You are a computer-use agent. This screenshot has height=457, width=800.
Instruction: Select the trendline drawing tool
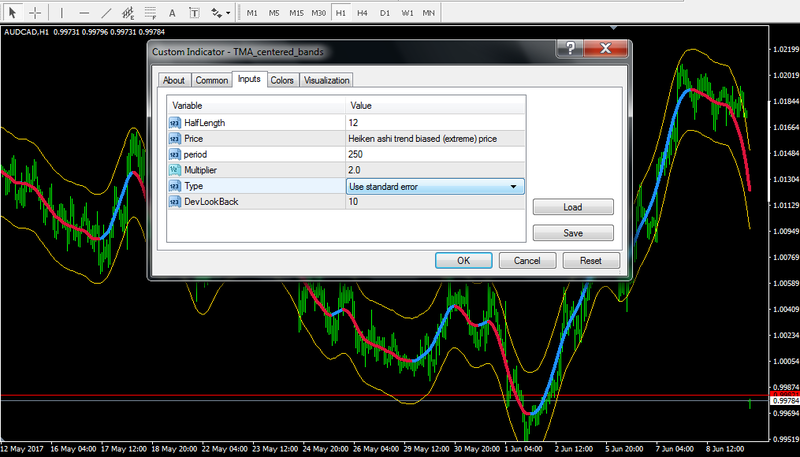(106, 13)
